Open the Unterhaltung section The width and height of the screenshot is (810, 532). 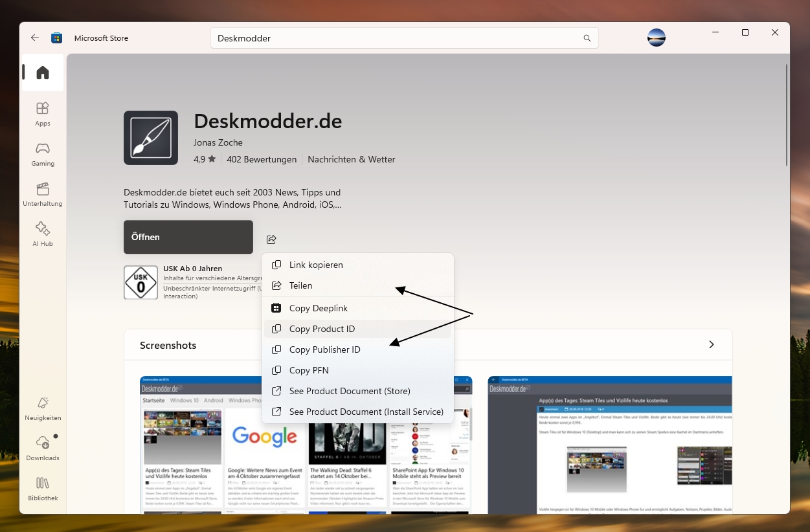click(x=43, y=194)
